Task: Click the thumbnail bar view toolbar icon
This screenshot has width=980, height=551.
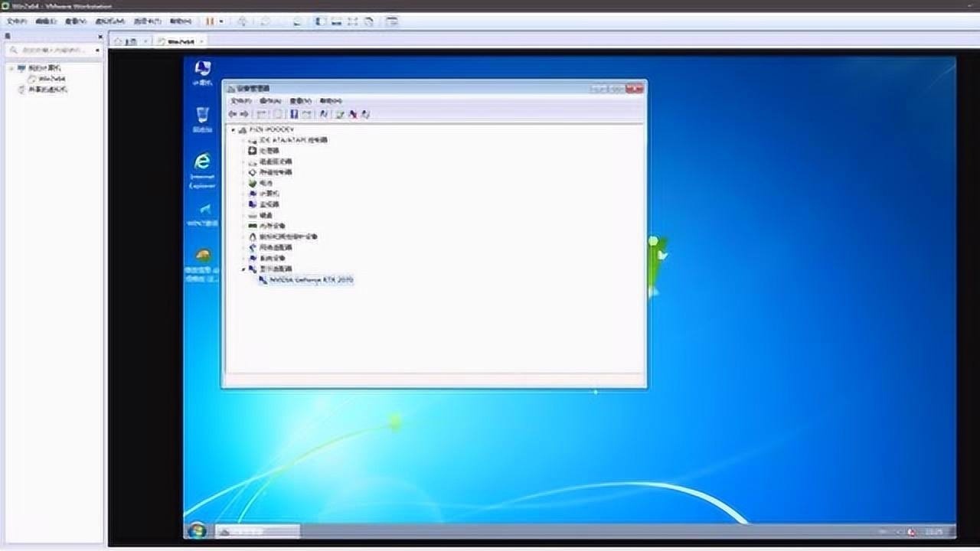Action: coord(338,21)
